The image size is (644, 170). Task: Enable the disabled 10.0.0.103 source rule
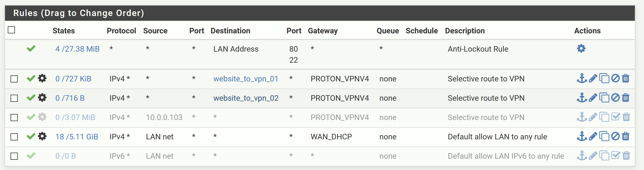click(x=615, y=117)
